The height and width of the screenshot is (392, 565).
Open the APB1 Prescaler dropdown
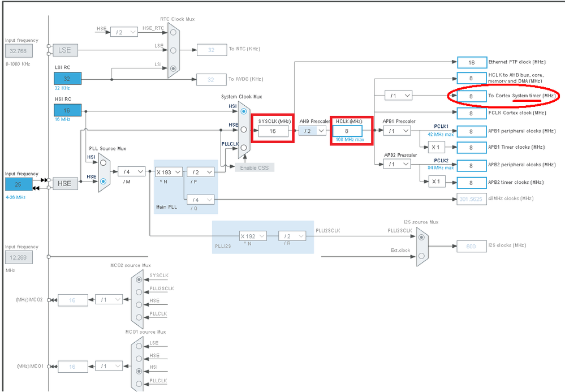[x=397, y=131]
